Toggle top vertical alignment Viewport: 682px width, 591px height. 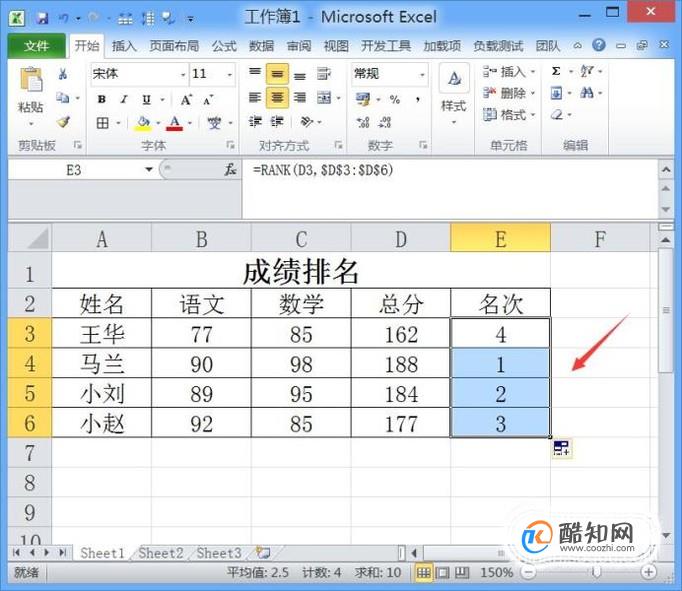[255, 73]
